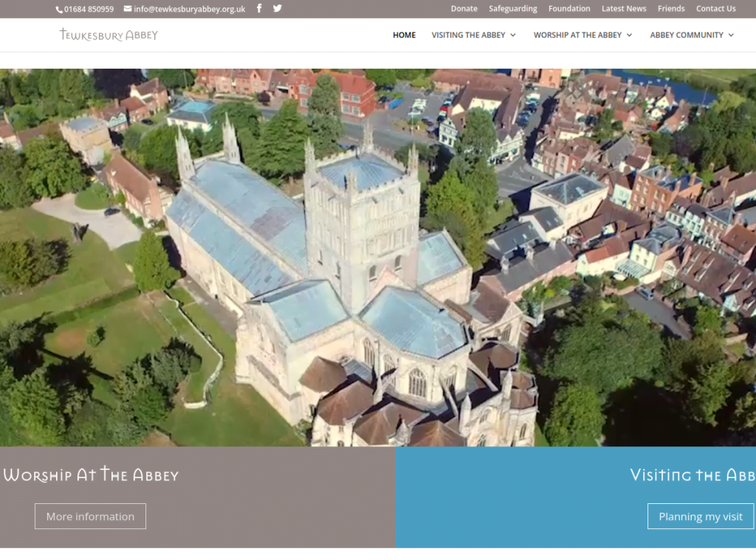Click the Planning my visit button
The image size is (756, 560).
[700, 516]
